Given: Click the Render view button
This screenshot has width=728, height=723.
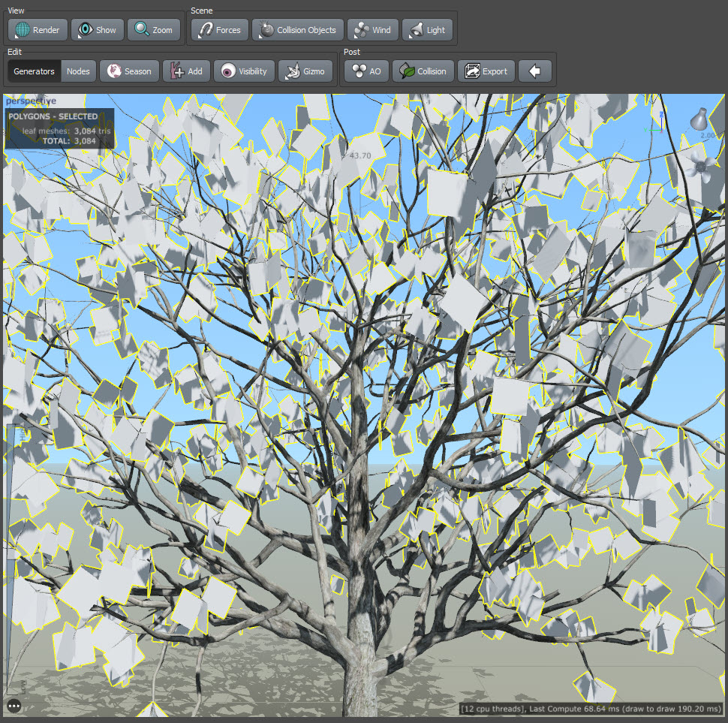Looking at the screenshot, I should coord(38,30).
